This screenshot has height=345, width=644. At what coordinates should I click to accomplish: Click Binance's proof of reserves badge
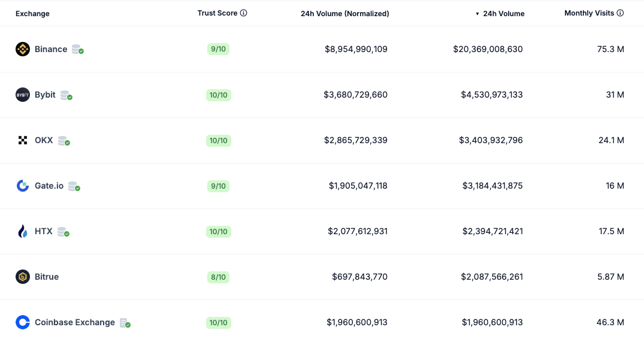point(77,50)
